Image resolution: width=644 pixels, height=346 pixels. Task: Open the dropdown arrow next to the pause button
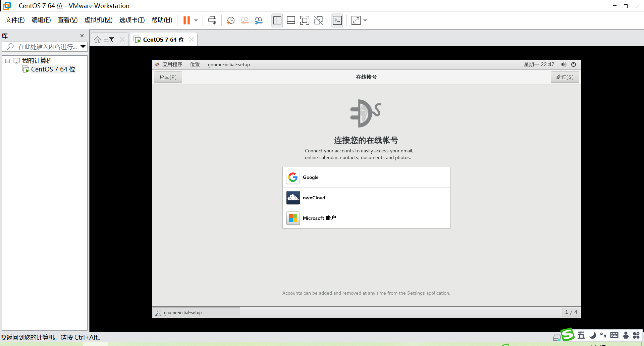(x=196, y=20)
